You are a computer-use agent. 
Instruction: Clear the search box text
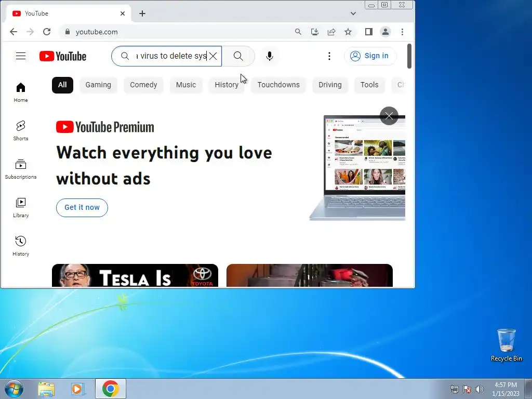coord(213,56)
